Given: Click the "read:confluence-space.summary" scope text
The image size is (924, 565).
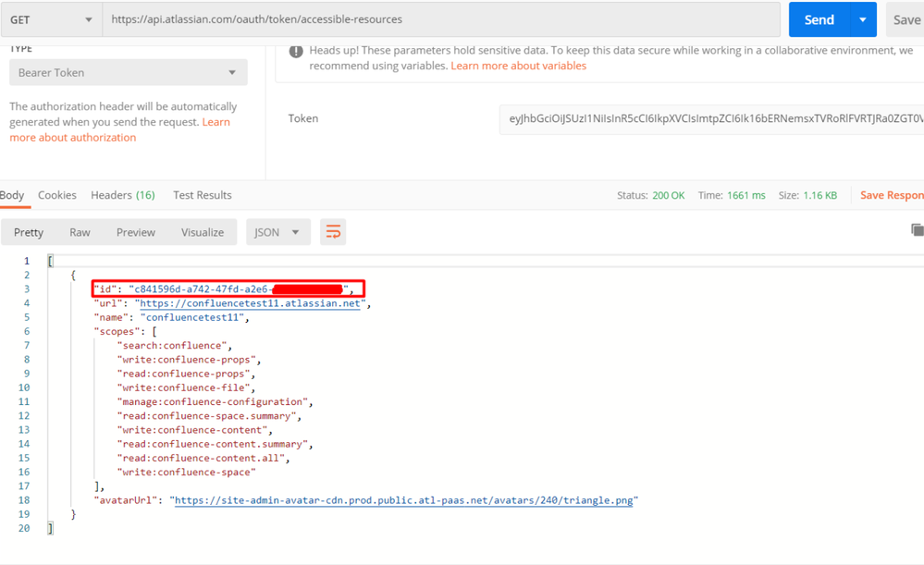Looking at the screenshot, I should click(206, 416).
